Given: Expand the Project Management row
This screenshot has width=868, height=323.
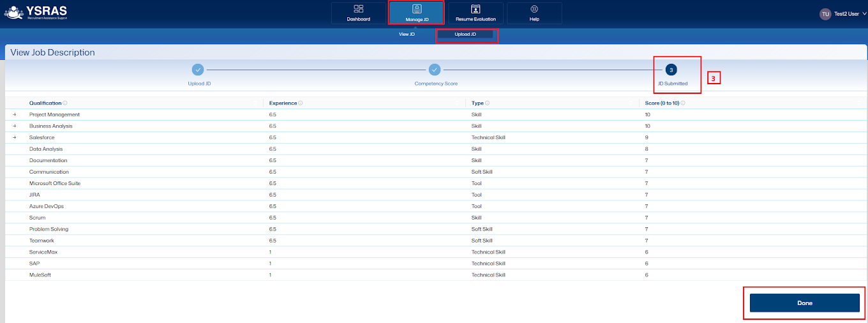Looking at the screenshot, I should pyautogui.click(x=14, y=115).
